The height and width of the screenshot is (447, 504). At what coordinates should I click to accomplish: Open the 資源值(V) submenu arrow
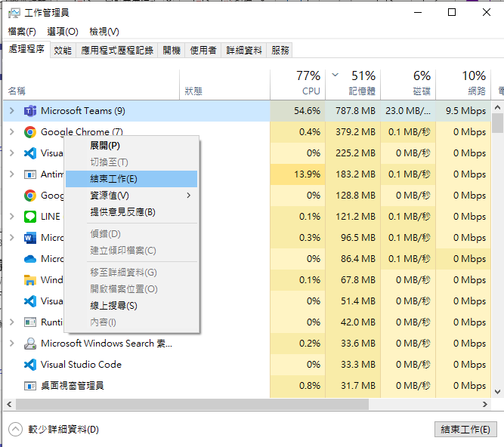[x=189, y=196]
